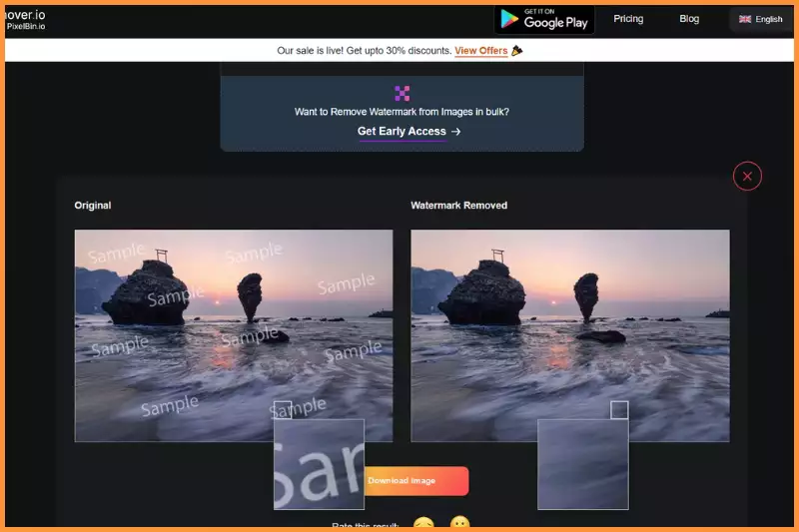Click the Original watermarked image

(234, 335)
